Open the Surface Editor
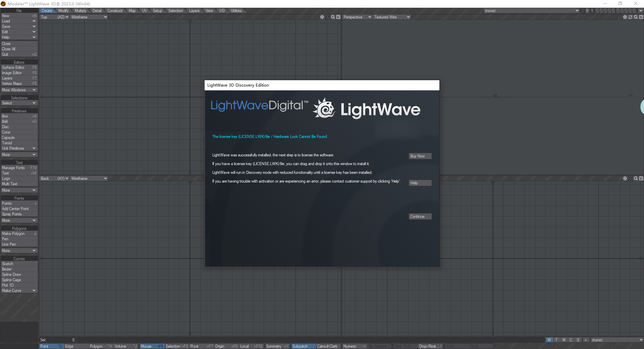This screenshot has width=644, height=349. click(x=19, y=67)
